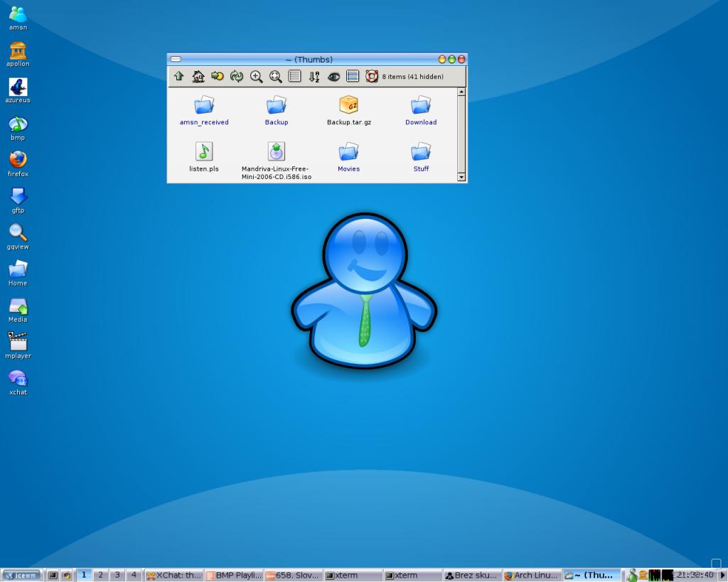Click the scrollbar up arrow in Thumbs window
Image resolution: width=728 pixels, height=582 pixels.
(x=461, y=92)
